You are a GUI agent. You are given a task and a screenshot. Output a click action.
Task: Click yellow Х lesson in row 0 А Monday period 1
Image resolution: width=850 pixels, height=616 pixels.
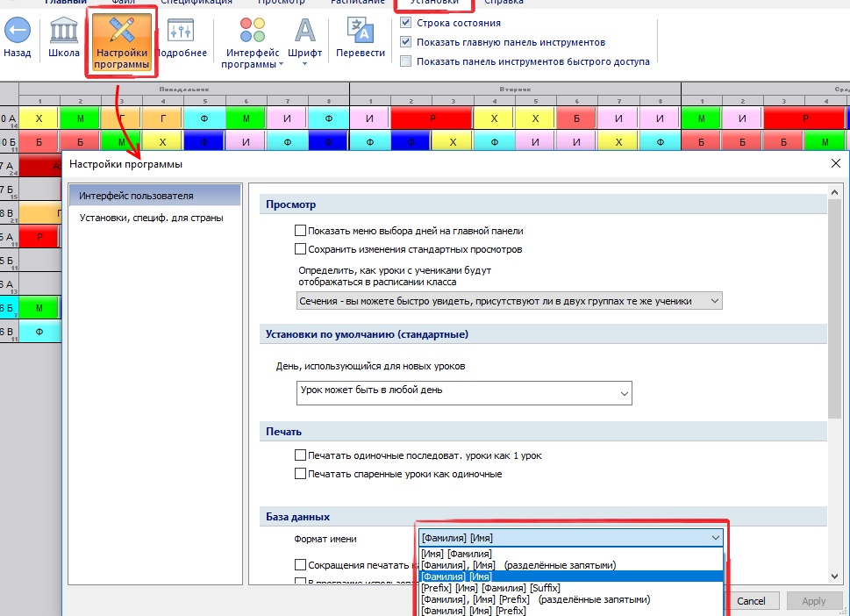(x=39, y=118)
